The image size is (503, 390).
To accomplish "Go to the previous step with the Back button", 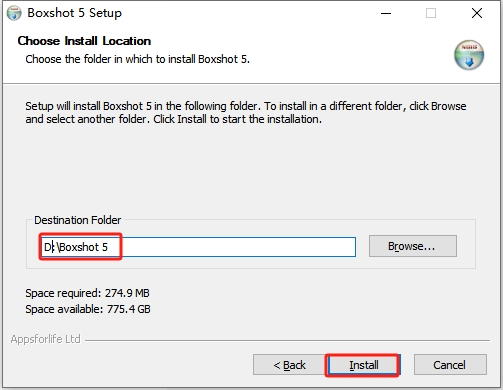I will point(289,365).
